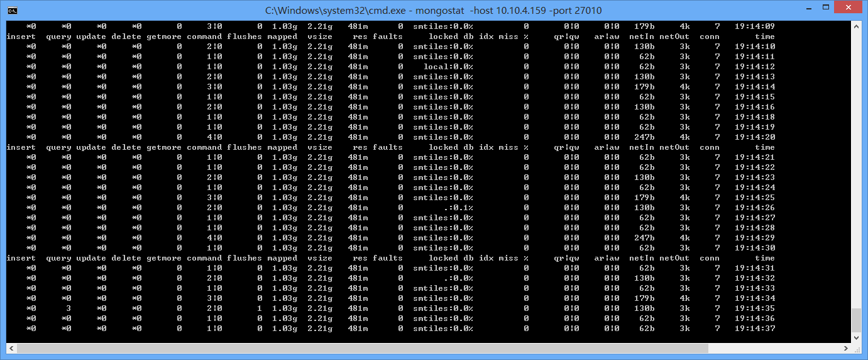The width and height of the screenshot is (868, 360).
Task: Click the horizontal scrollbar right arrow
Action: coord(845,348)
